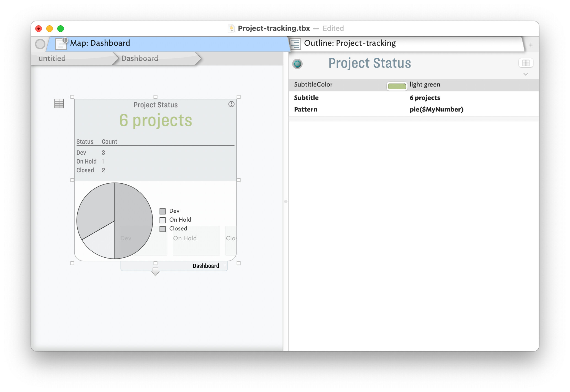Click the Closed legend checkbox square

point(163,229)
